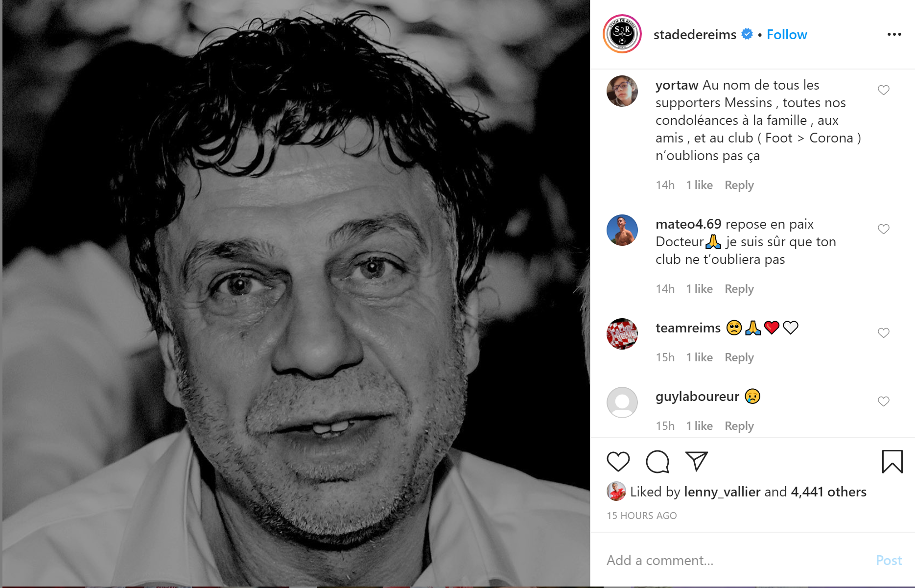
Task: View the 4,441 others who liked
Action: [x=828, y=492]
